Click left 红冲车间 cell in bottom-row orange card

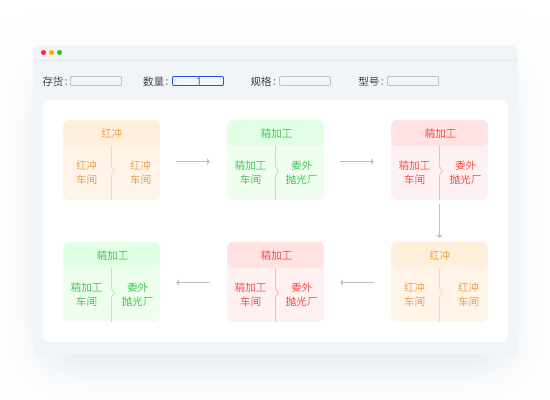[414, 294]
